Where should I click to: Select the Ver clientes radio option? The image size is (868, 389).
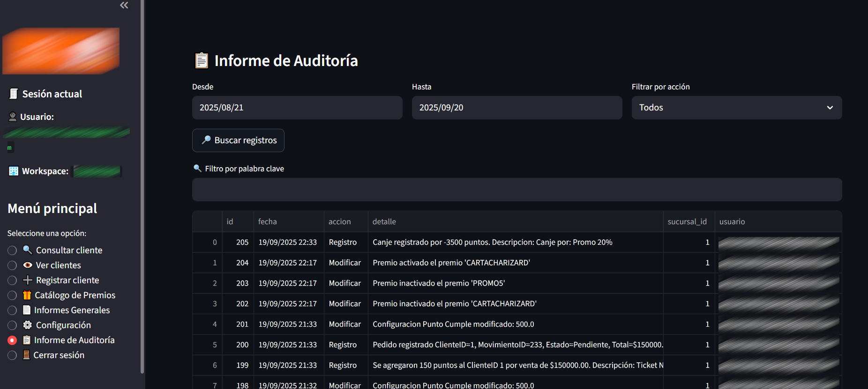12,265
